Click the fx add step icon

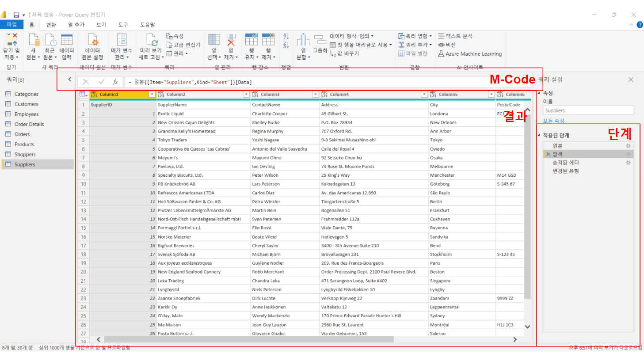click(115, 82)
